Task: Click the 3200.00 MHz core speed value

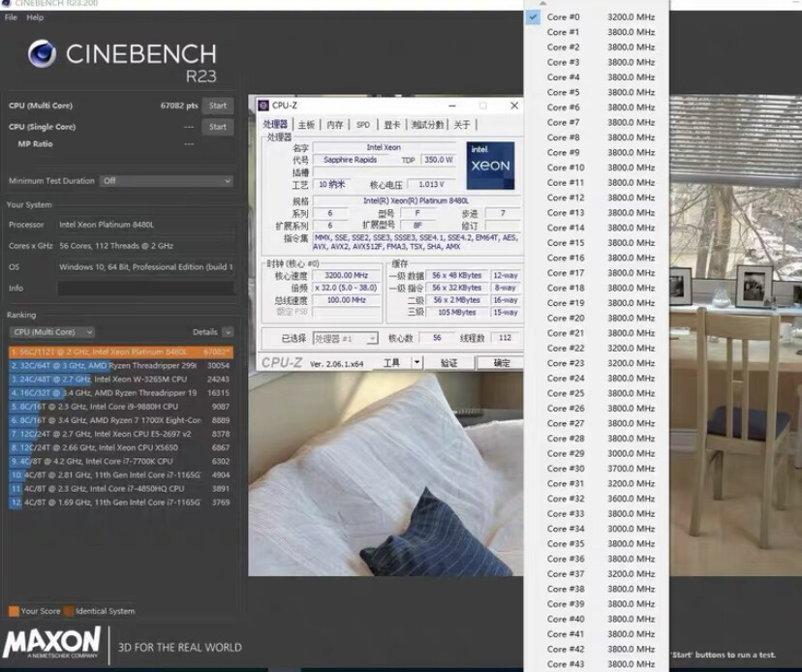Action: [x=347, y=275]
